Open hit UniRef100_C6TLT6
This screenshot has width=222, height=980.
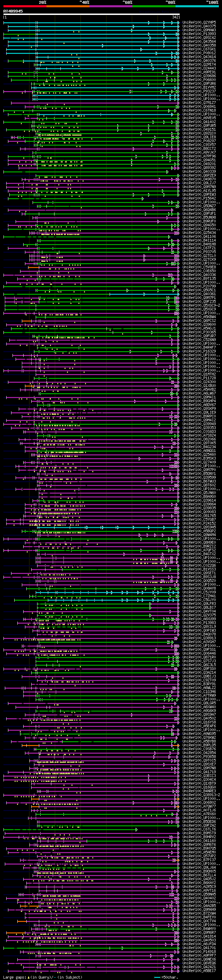pyautogui.click(x=199, y=829)
